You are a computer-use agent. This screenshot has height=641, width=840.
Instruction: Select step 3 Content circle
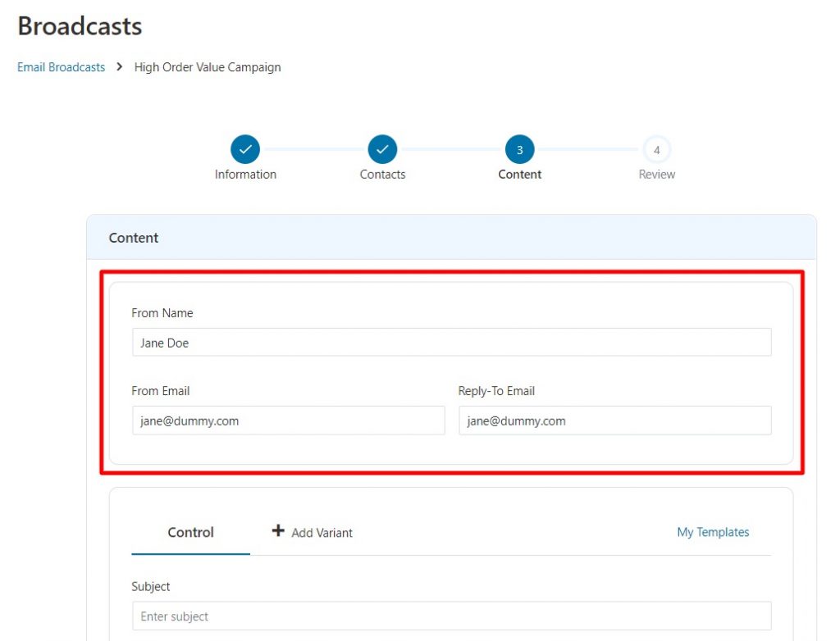(x=519, y=149)
